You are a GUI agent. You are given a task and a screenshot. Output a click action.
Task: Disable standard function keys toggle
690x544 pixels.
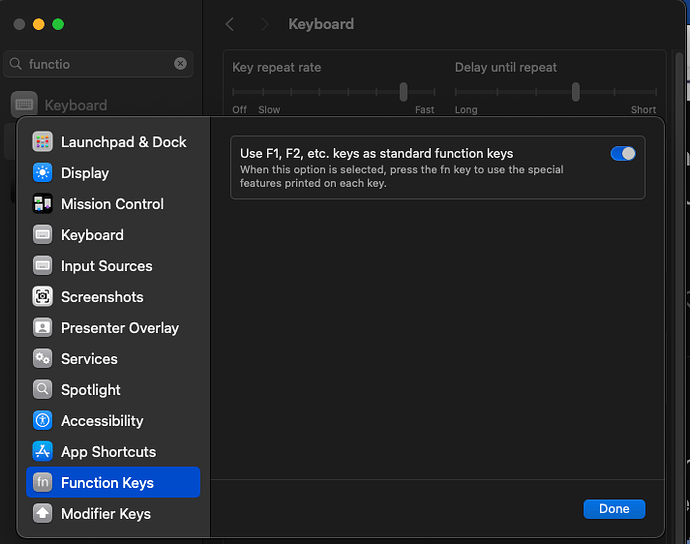pos(622,153)
